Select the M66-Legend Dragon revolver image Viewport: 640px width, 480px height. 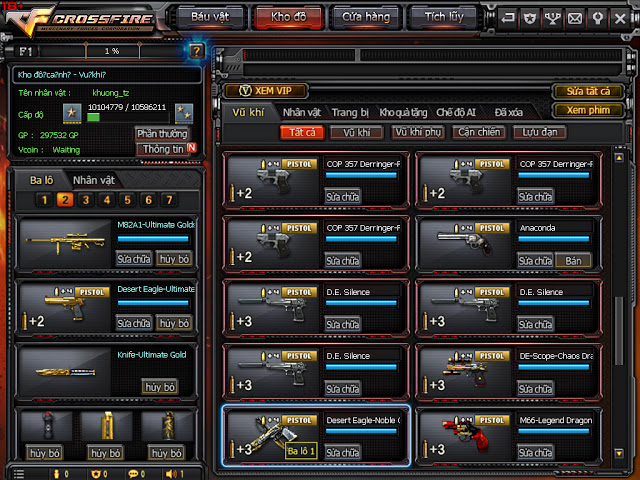[x=465, y=436]
